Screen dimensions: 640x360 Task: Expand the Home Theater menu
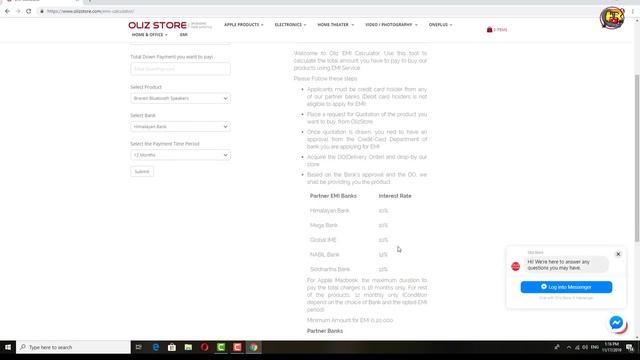[x=336, y=25]
